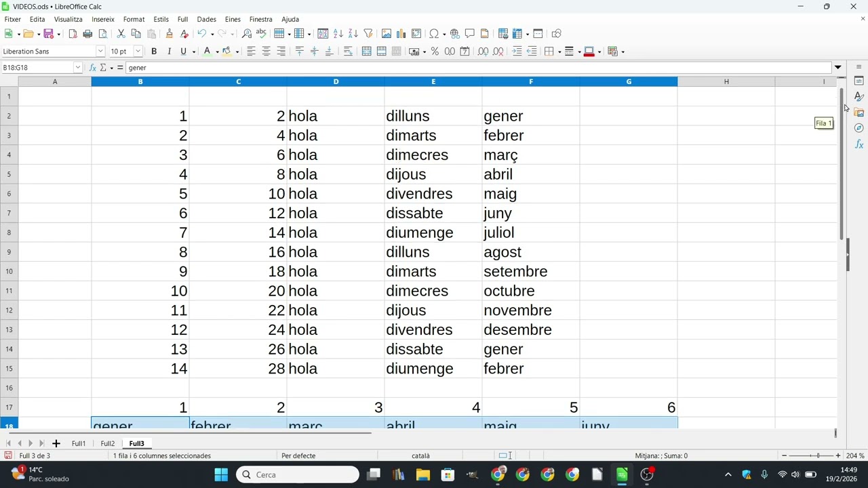
Task: Click the vertical scrollbar thumb
Action: (842, 163)
